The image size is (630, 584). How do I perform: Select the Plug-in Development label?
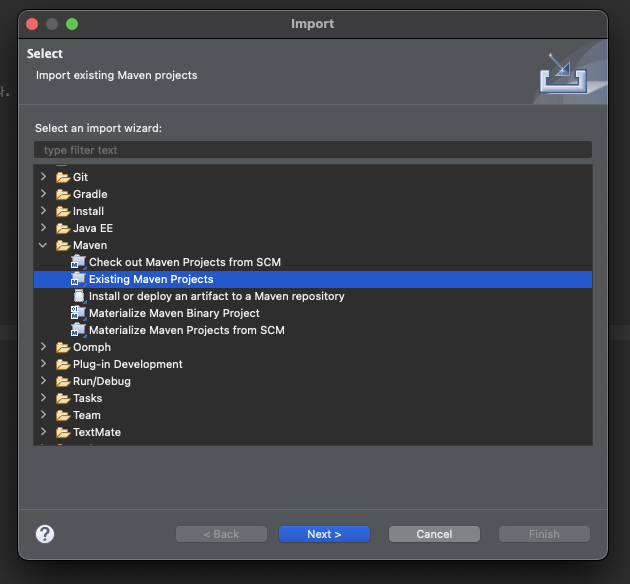[128, 364]
